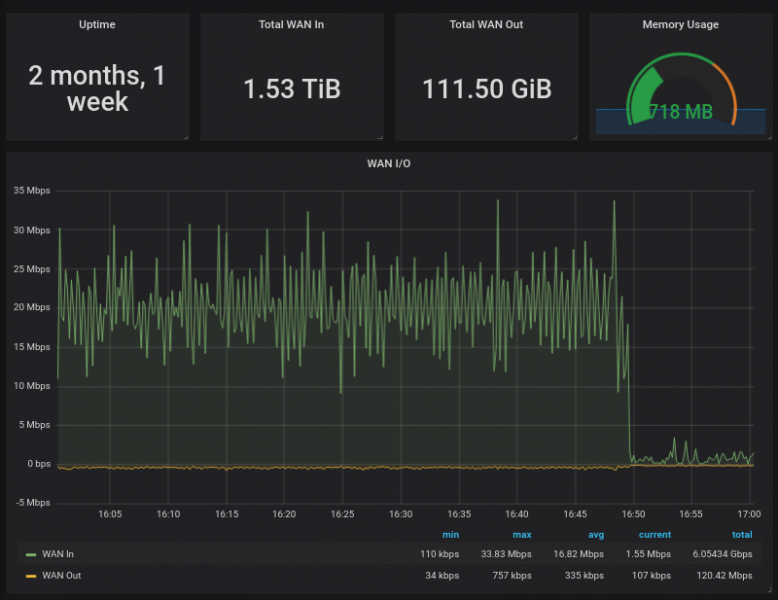Viewport: 778px width, 600px height.
Task: Click the yellow WAN Out legend color line
Action: (31, 575)
